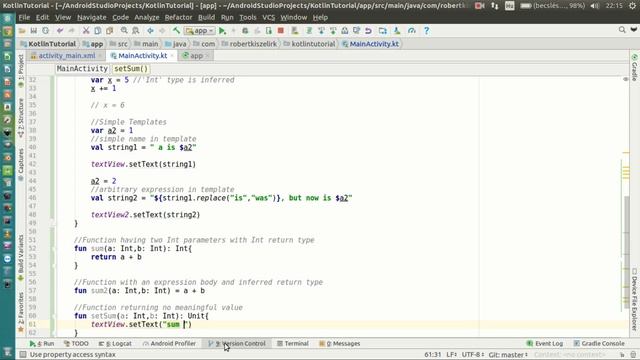Viewport: 640px width, 360px height.
Task: Open the File menu
Action: [24, 18]
